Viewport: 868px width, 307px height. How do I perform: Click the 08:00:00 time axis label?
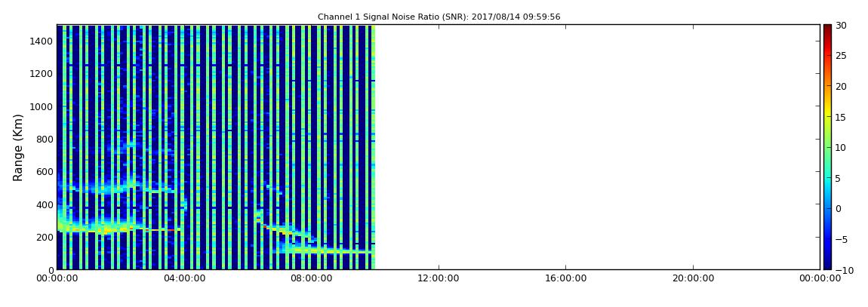[311, 279]
